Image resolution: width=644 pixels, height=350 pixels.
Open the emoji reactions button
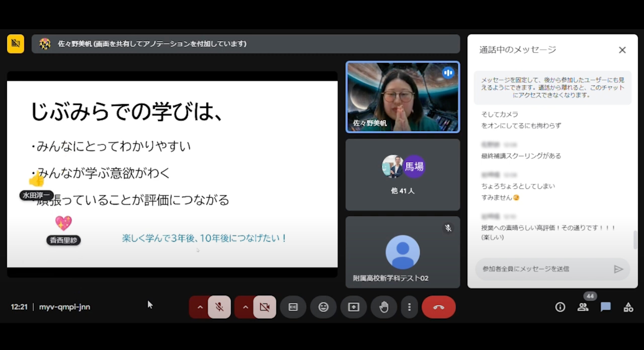point(323,307)
